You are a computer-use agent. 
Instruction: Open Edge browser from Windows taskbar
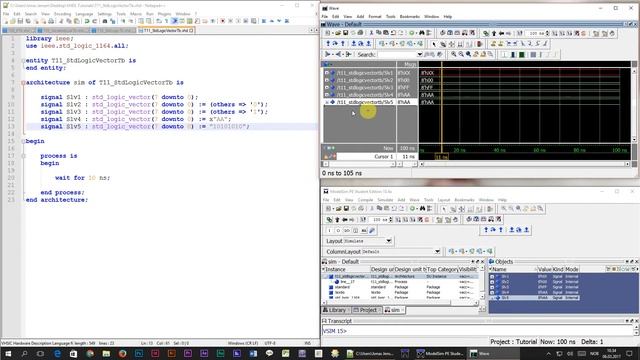[57, 353]
